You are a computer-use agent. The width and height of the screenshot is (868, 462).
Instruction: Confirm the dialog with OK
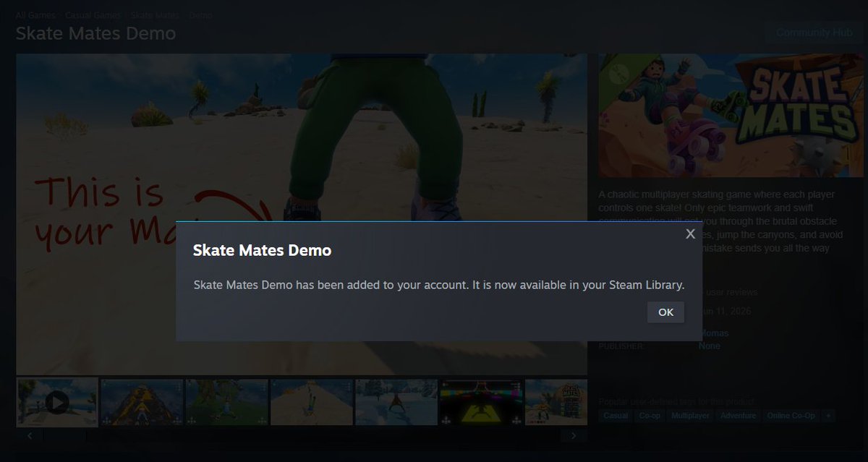click(665, 312)
